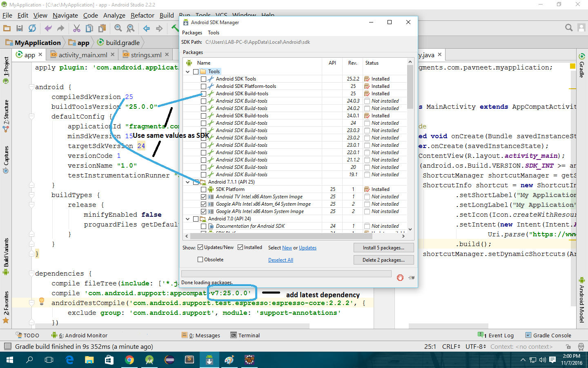Click the intention light bulb in editor gutter
The height and width of the screenshot is (368, 588).
[42, 301]
